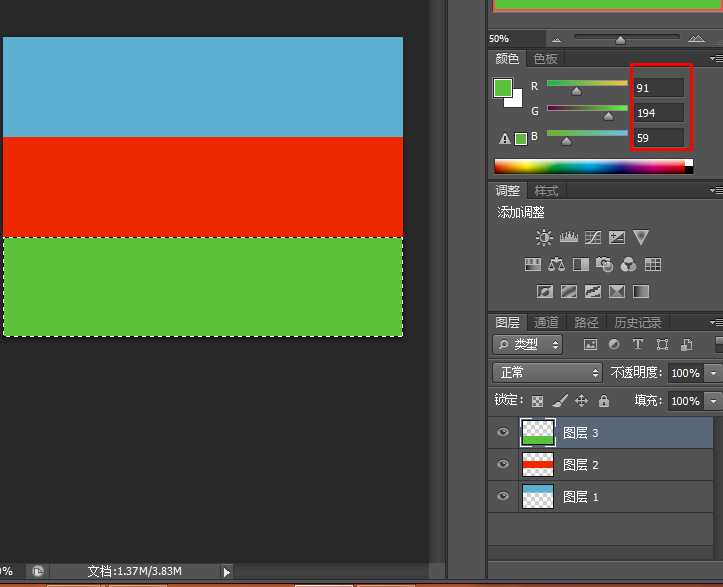Screen dimensions: 723x587
Task: Hide the 图层 1 layer
Action: pyautogui.click(x=503, y=497)
